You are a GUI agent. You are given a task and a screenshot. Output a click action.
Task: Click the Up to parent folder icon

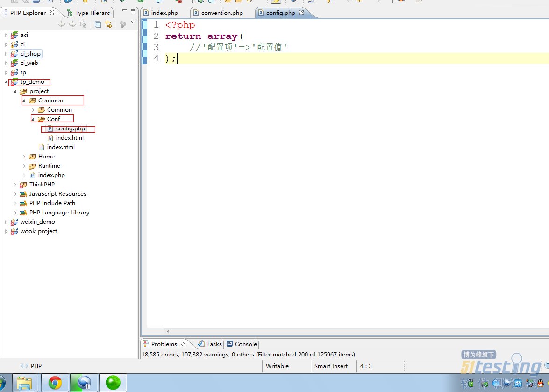pos(83,24)
